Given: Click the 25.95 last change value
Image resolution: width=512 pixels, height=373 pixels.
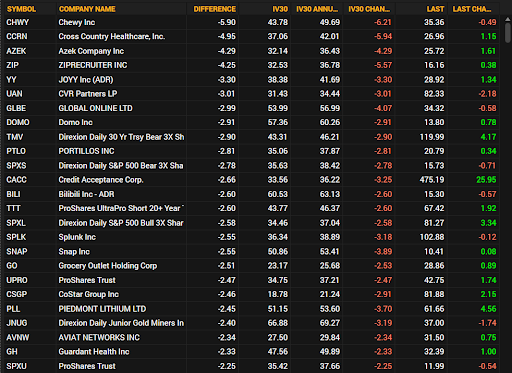Looking at the screenshot, I should (x=486, y=180).
